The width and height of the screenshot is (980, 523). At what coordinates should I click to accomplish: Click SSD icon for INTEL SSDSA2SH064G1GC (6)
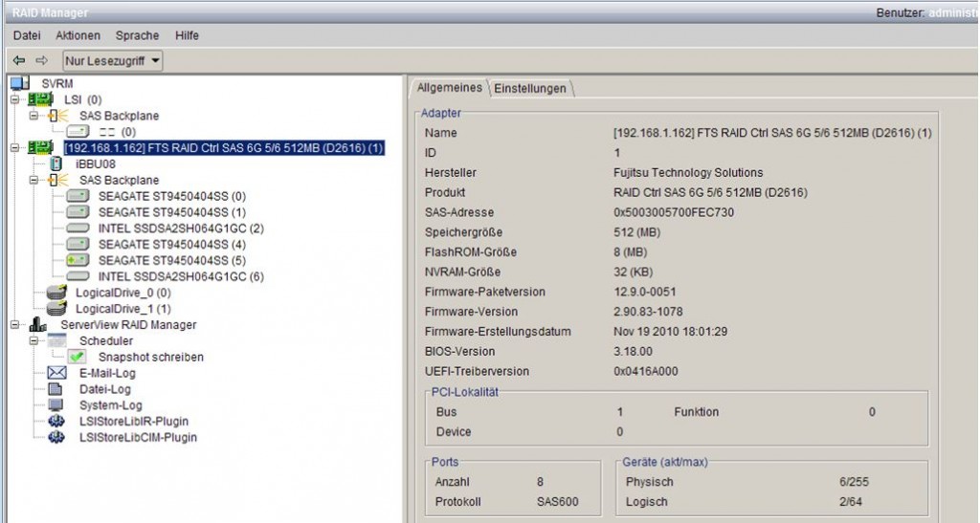[x=78, y=276]
